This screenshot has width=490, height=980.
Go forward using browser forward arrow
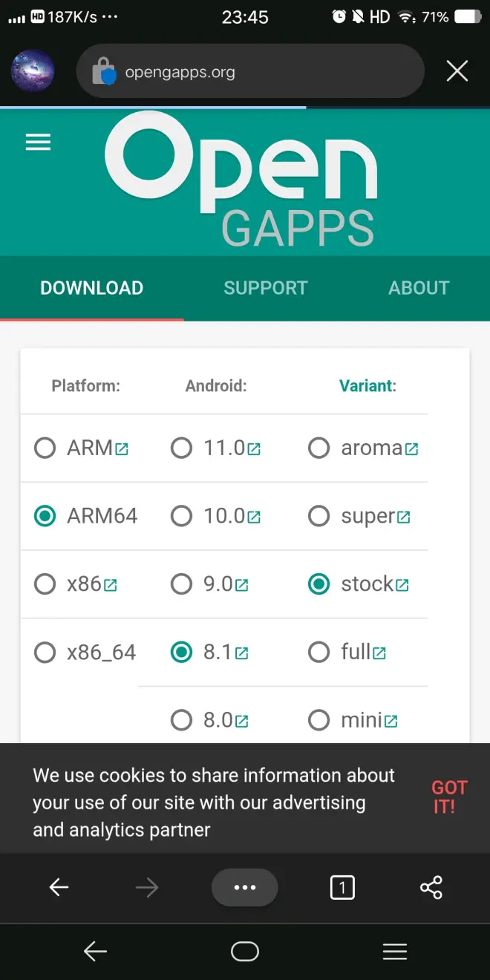147,887
